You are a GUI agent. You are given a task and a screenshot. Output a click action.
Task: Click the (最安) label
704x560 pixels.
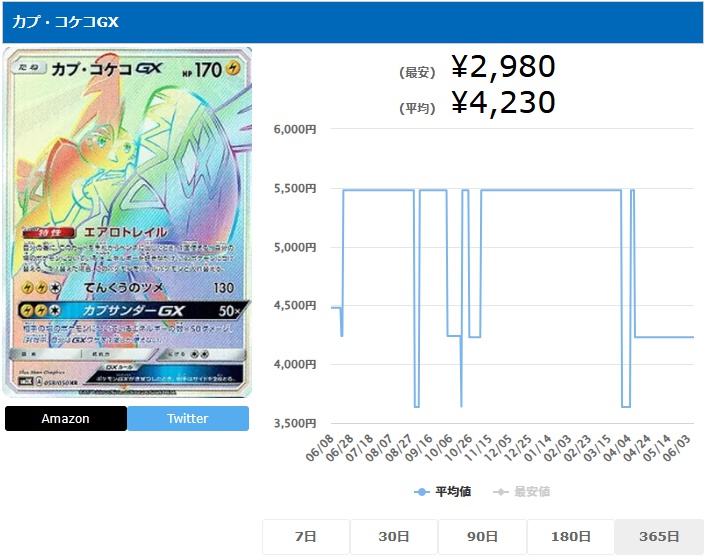point(418,72)
